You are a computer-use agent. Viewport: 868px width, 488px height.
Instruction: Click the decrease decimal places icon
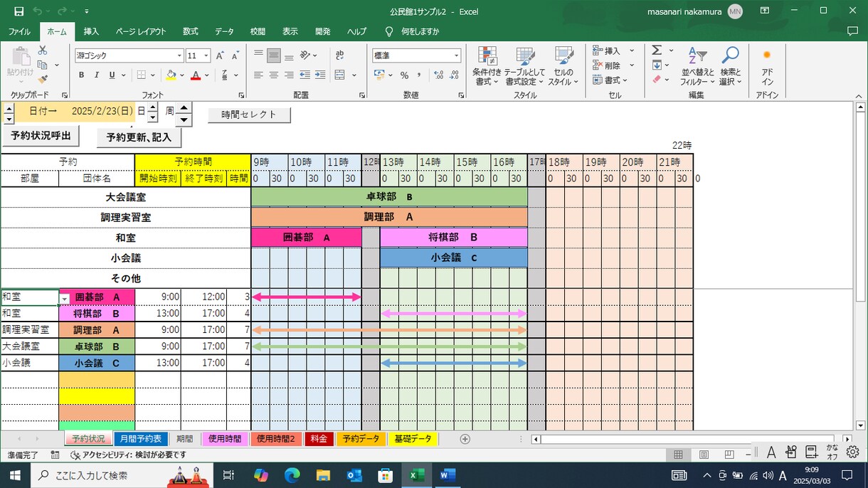(x=453, y=75)
